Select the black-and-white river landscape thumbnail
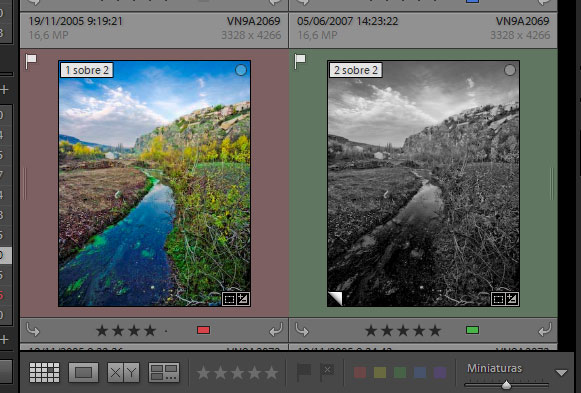The height and width of the screenshot is (393, 581). coord(424,184)
